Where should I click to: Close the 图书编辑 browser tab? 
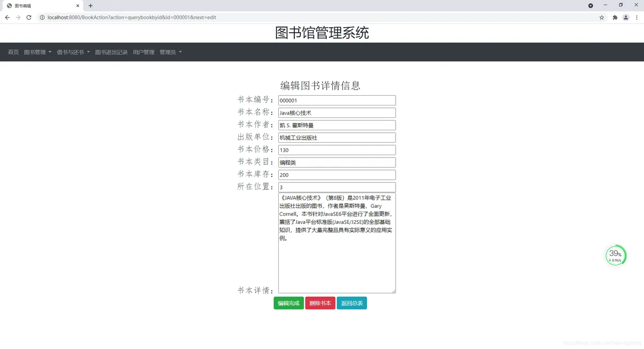[x=78, y=6]
